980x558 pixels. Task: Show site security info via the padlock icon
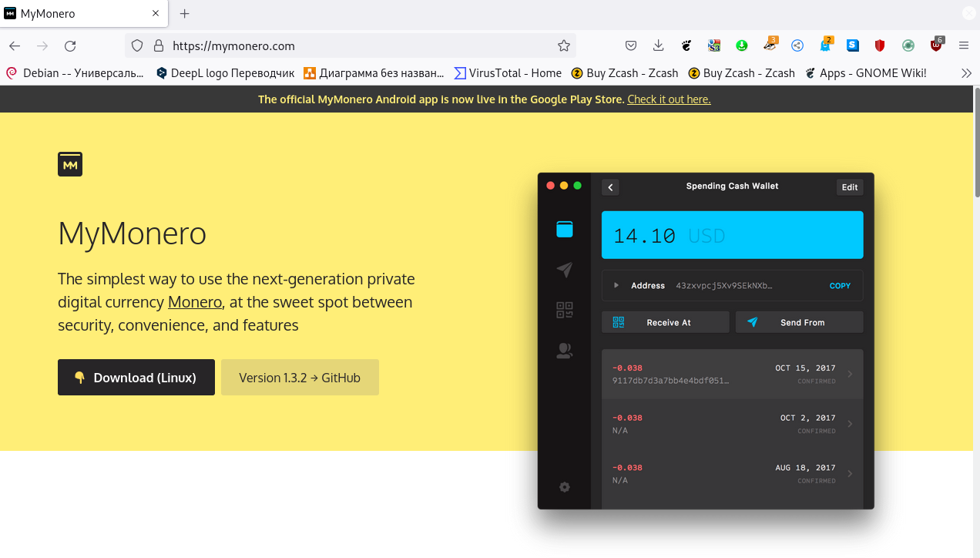[x=158, y=46]
